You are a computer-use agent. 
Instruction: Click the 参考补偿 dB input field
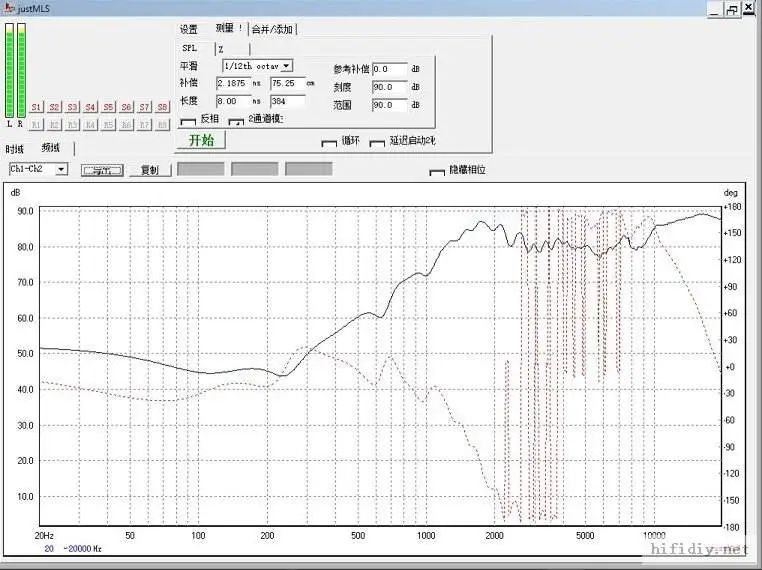389,69
